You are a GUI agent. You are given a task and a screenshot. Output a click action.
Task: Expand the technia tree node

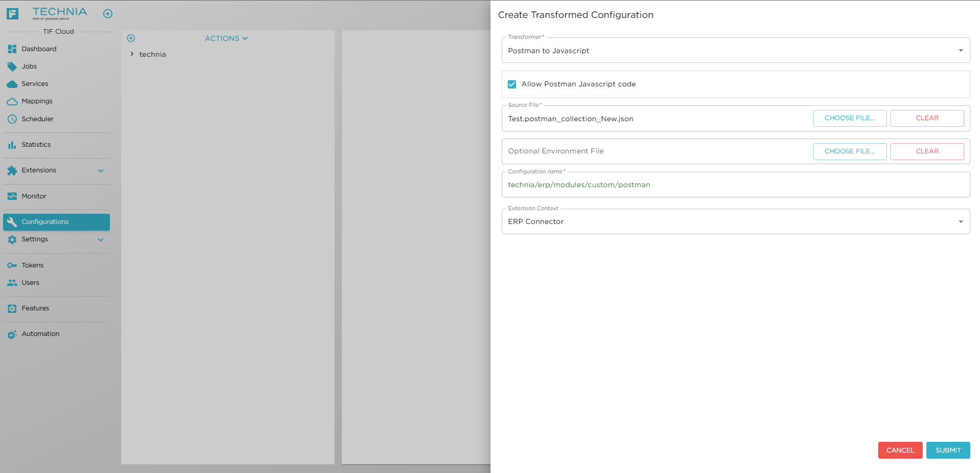132,54
